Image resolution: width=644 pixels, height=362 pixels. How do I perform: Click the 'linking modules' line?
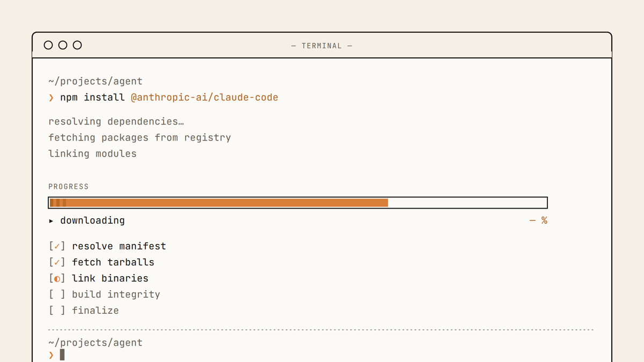coord(92,154)
